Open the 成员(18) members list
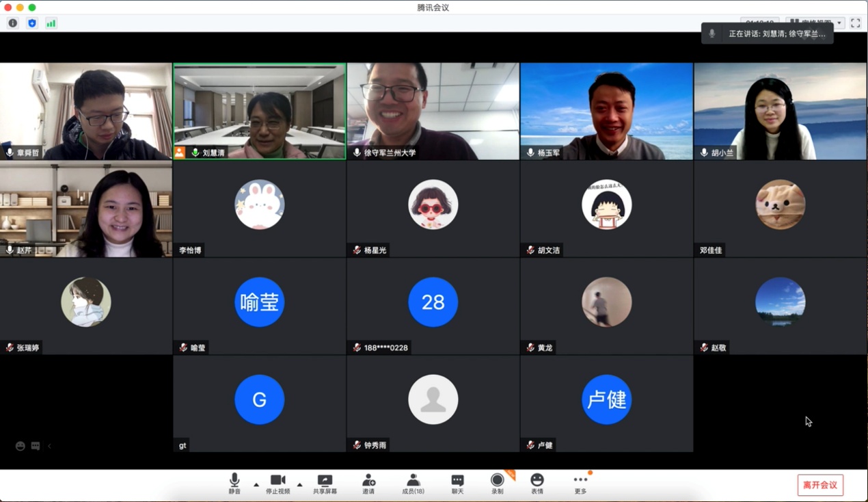The image size is (868, 502). 413,484
